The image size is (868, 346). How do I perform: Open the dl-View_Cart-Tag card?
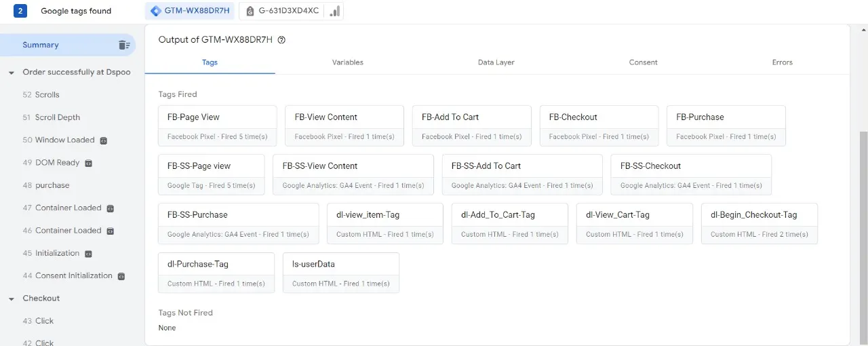pos(635,223)
